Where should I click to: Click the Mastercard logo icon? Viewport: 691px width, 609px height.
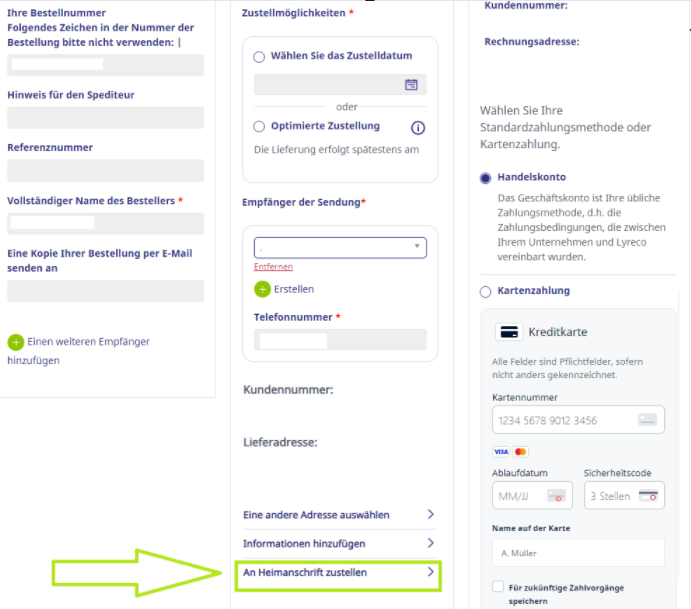coord(520,452)
